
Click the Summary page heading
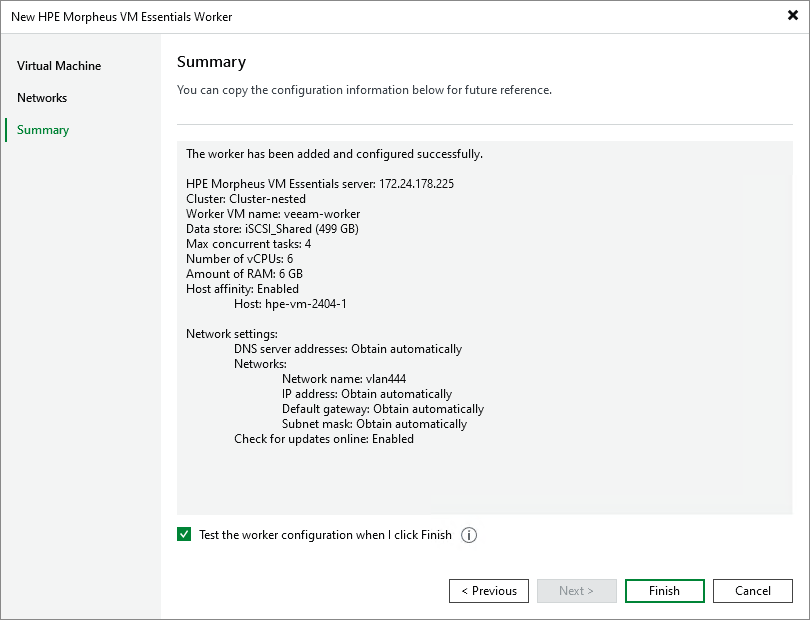211,62
